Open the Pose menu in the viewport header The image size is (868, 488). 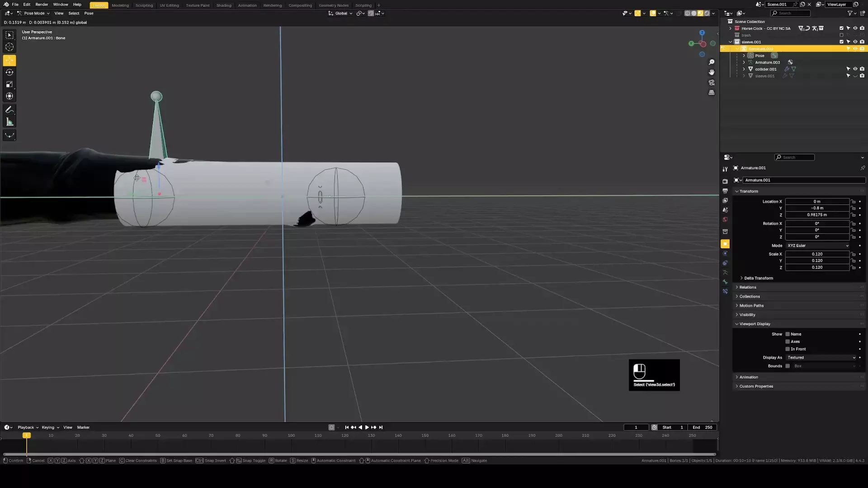pos(89,13)
